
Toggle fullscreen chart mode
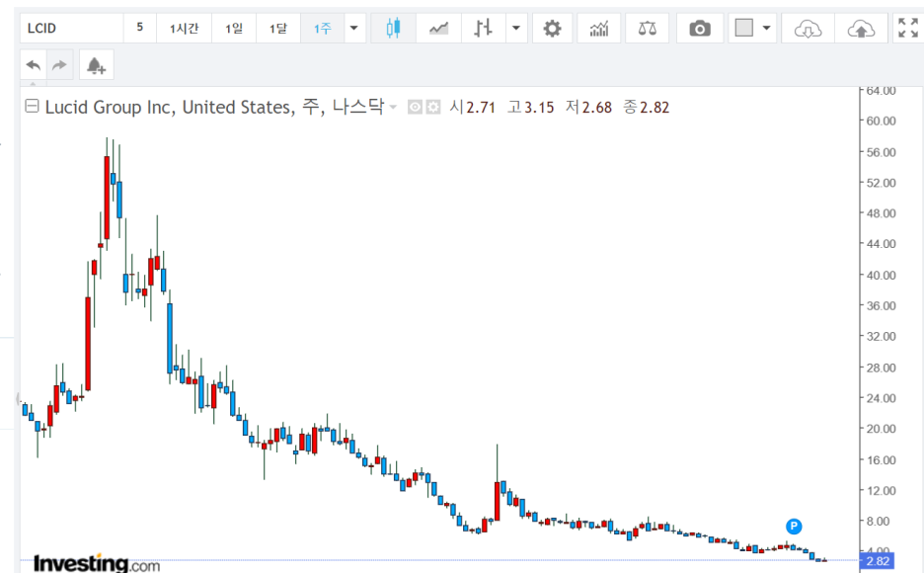click(x=908, y=29)
